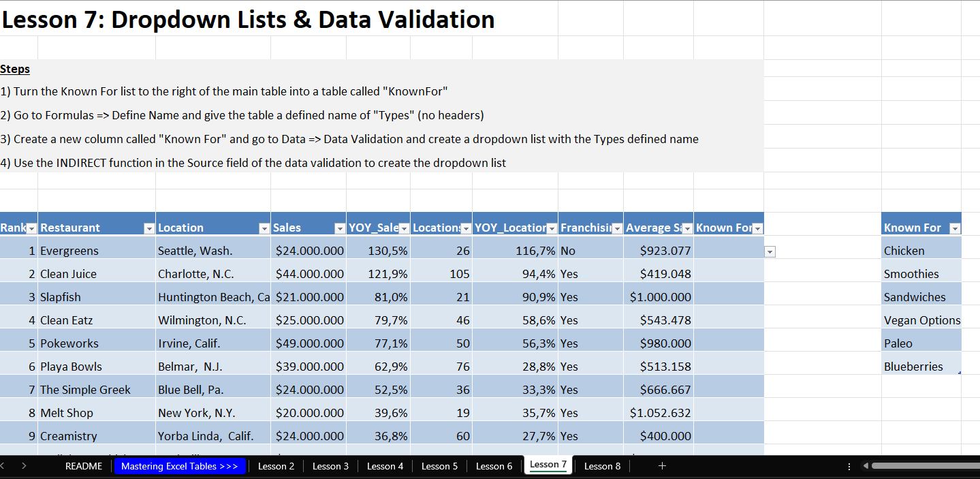Select the Huntington Beach location cell

pos(213,297)
